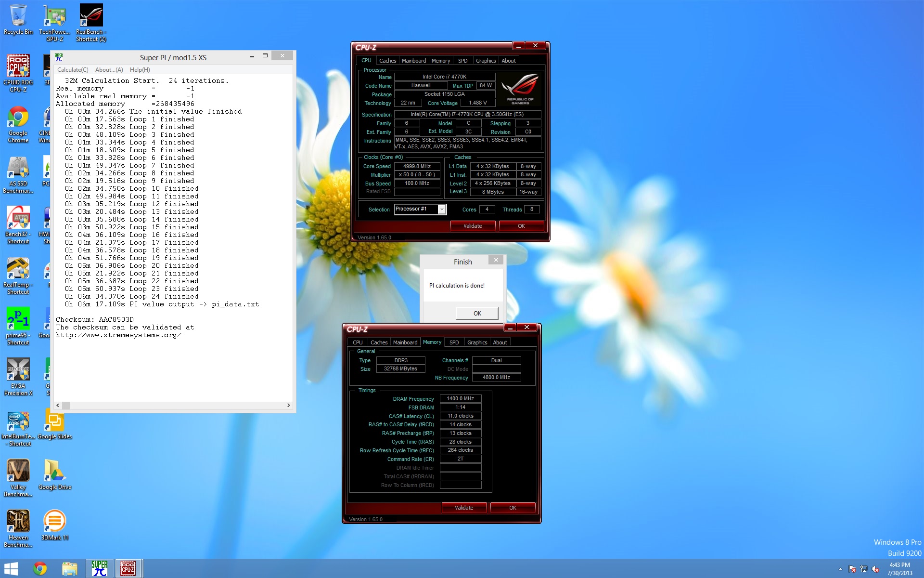The image size is (924, 578).
Task: Open prime95 Shortcut icon
Action: coord(18,326)
